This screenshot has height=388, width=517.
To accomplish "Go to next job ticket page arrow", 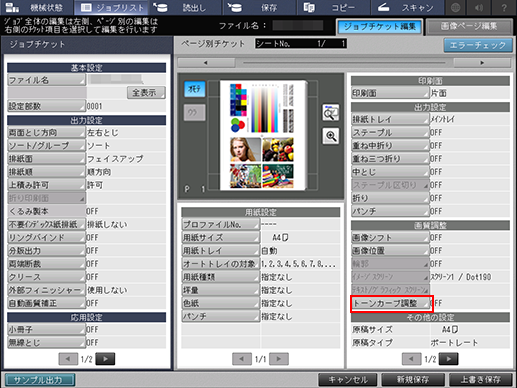I will tap(105, 359).
